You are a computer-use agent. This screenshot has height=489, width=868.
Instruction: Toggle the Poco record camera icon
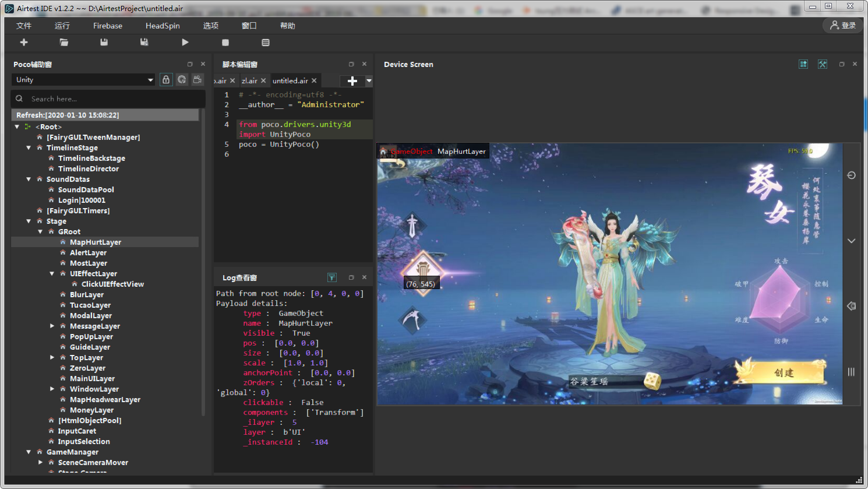tap(197, 80)
